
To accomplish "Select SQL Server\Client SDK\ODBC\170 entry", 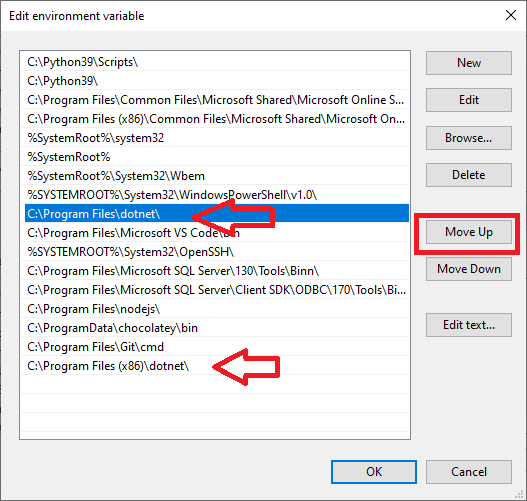I will pyautogui.click(x=215, y=290).
